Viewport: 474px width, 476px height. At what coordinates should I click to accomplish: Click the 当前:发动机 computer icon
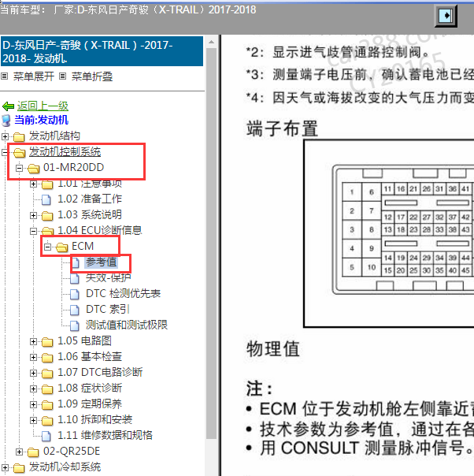tap(6, 121)
